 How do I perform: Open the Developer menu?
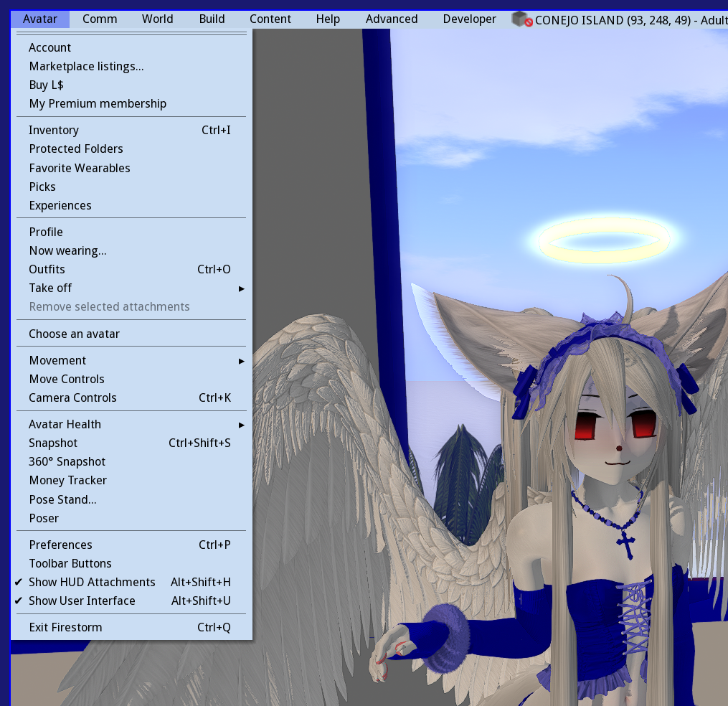click(469, 19)
